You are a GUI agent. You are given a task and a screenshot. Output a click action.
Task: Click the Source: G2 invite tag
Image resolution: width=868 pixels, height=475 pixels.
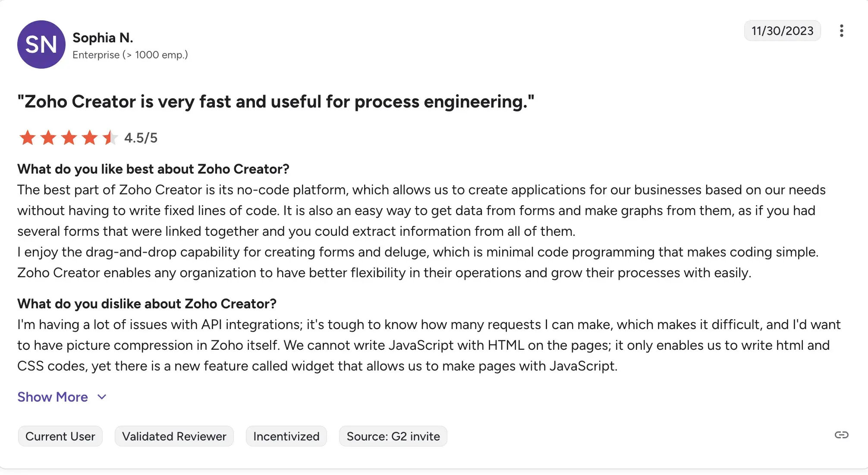click(393, 436)
